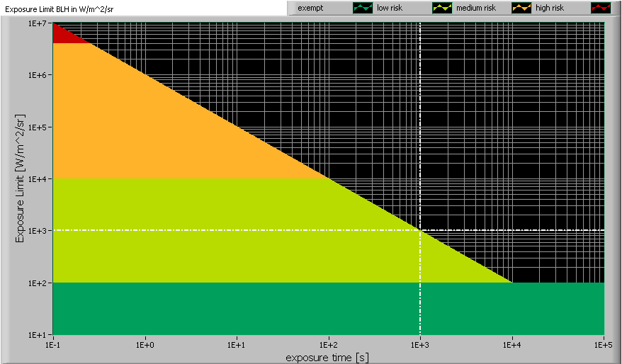The height and width of the screenshot is (364, 622).
Task: Click the 'Exposure Limit BLH in W/m^2/sr' graph title
Action: 58,8
